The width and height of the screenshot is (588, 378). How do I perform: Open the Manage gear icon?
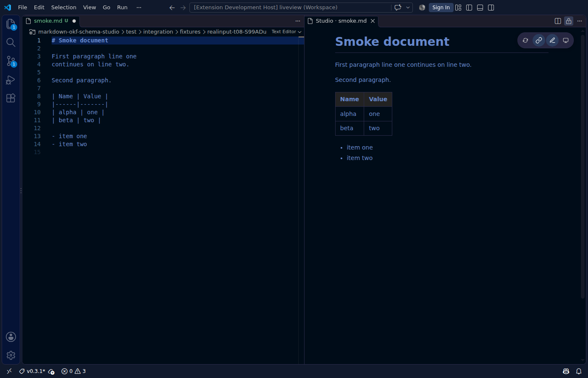tap(11, 355)
